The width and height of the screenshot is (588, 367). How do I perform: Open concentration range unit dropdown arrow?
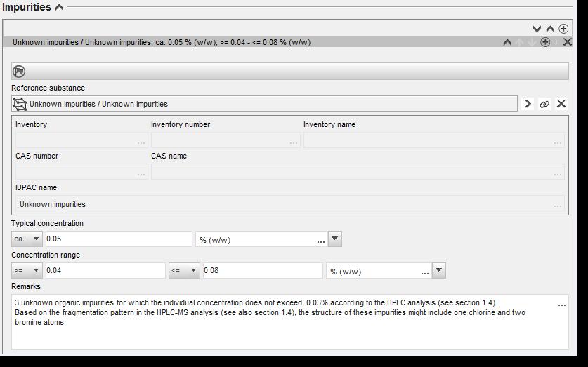pyautogui.click(x=439, y=270)
